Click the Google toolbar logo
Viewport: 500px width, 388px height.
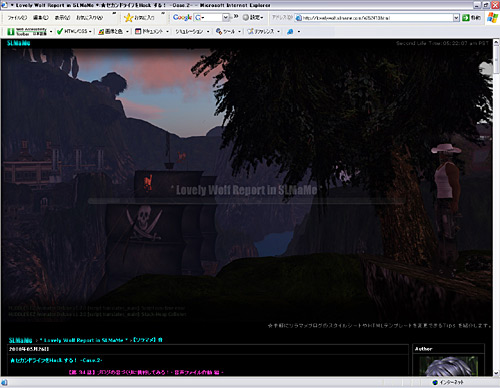182,17
